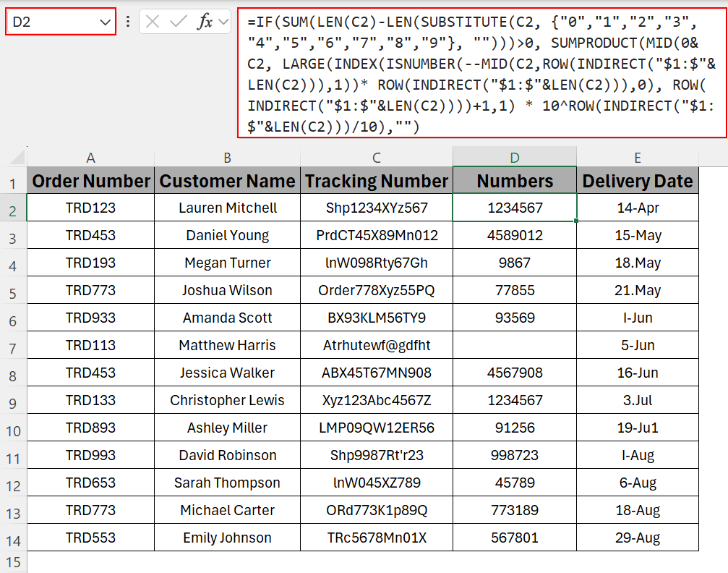Click the empty Numbers cell for Matthew Harris
This screenshot has height=573, width=728.
point(514,345)
